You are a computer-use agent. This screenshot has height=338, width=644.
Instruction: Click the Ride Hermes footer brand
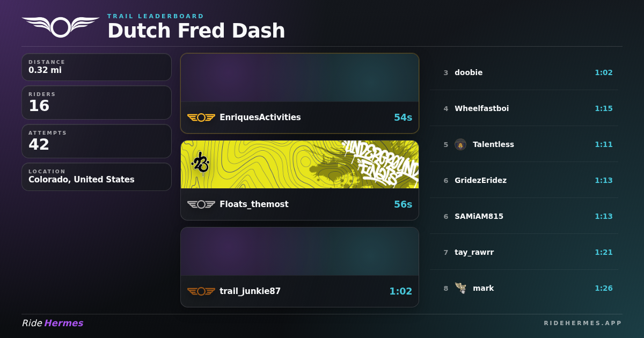coord(53,323)
